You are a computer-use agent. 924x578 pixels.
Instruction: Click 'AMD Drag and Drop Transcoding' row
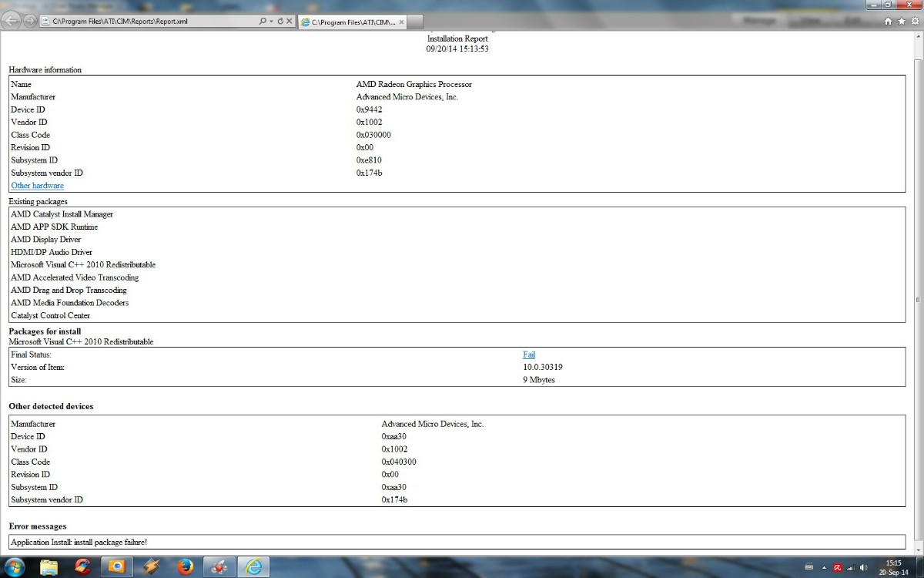tap(69, 291)
